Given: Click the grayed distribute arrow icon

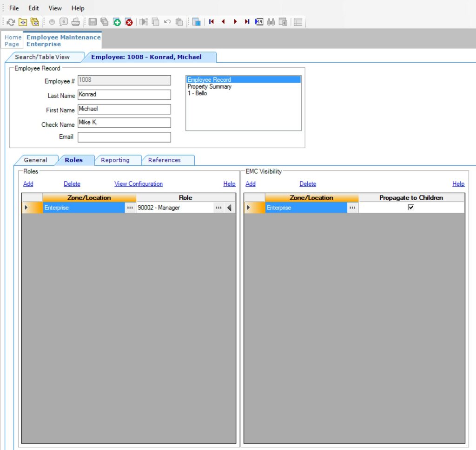Looking at the screenshot, I should [143, 22].
